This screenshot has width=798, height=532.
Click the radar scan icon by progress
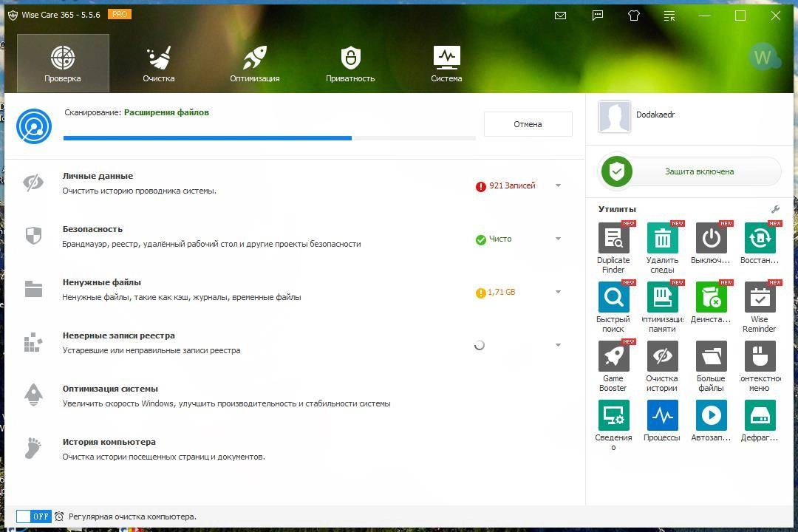point(33,126)
